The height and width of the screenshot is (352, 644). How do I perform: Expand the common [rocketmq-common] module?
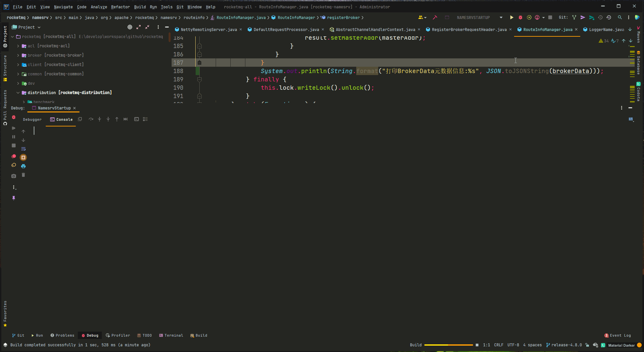pos(18,74)
